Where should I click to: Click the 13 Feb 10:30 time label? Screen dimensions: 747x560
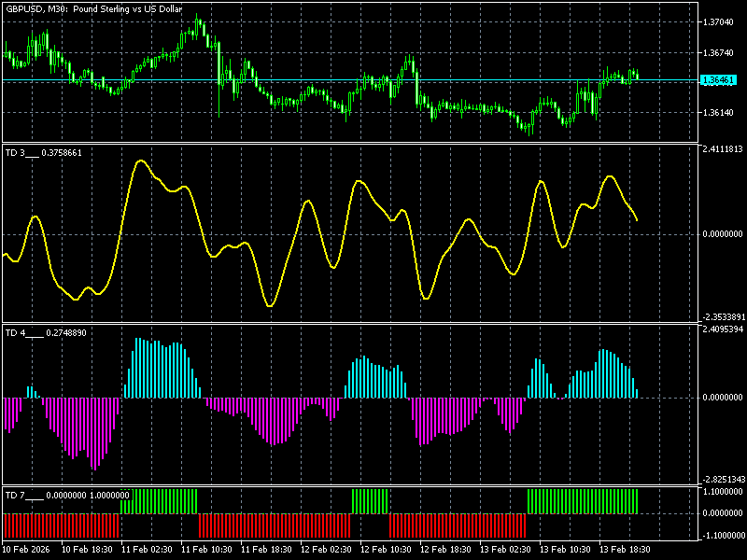566,549
